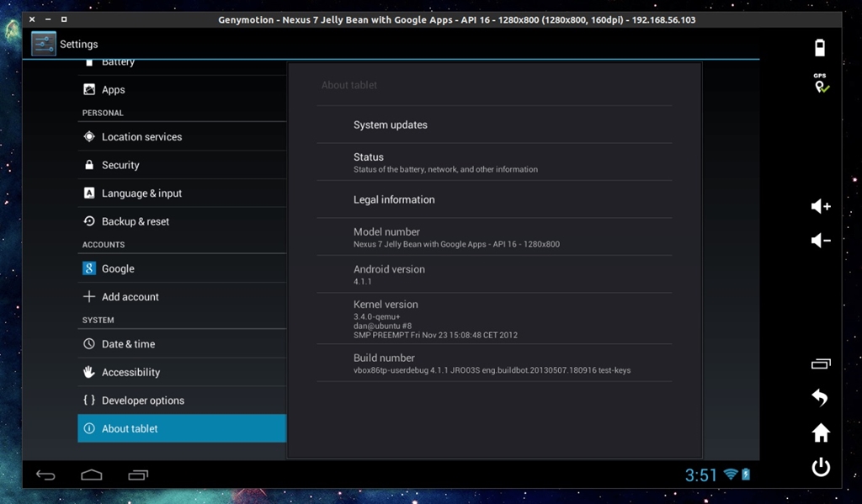Viewport: 862px width, 504px height.
Task: Open Date & time settings
Action: click(182, 343)
